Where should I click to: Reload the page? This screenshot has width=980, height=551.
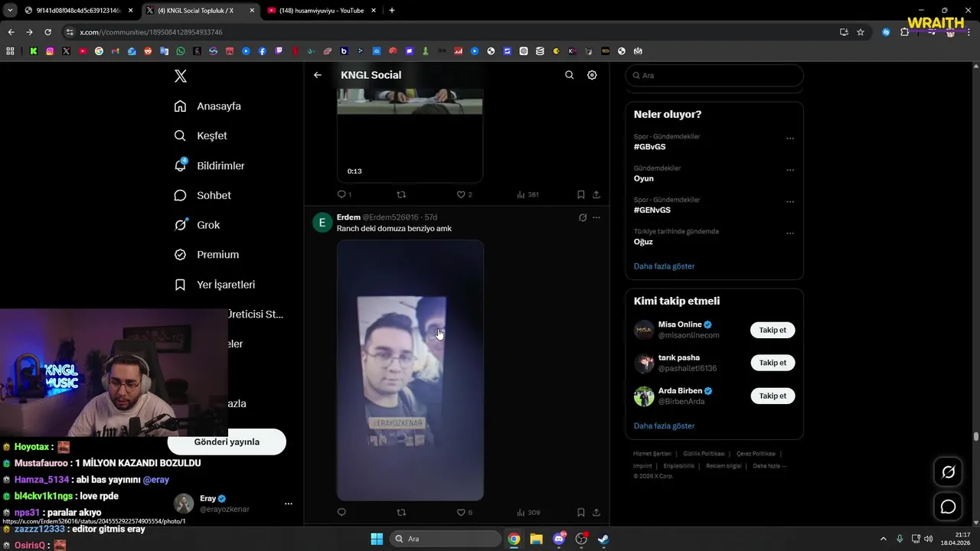click(47, 32)
